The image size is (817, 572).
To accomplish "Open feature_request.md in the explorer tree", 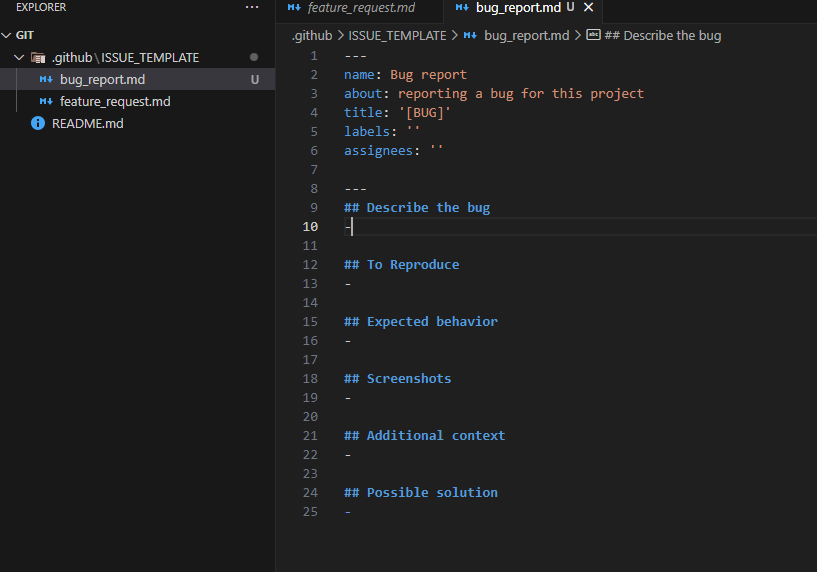I will pos(115,102).
